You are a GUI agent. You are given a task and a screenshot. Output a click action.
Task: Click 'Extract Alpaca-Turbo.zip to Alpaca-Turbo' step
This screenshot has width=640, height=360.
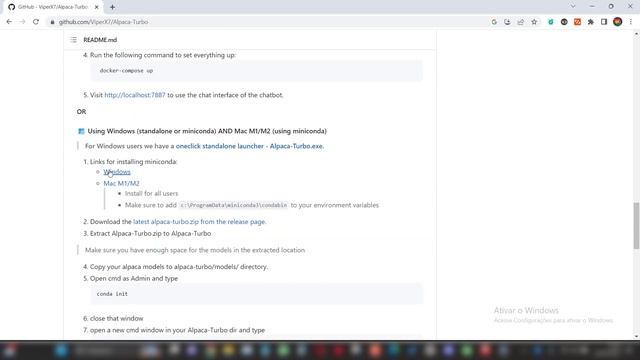click(150, 233)
